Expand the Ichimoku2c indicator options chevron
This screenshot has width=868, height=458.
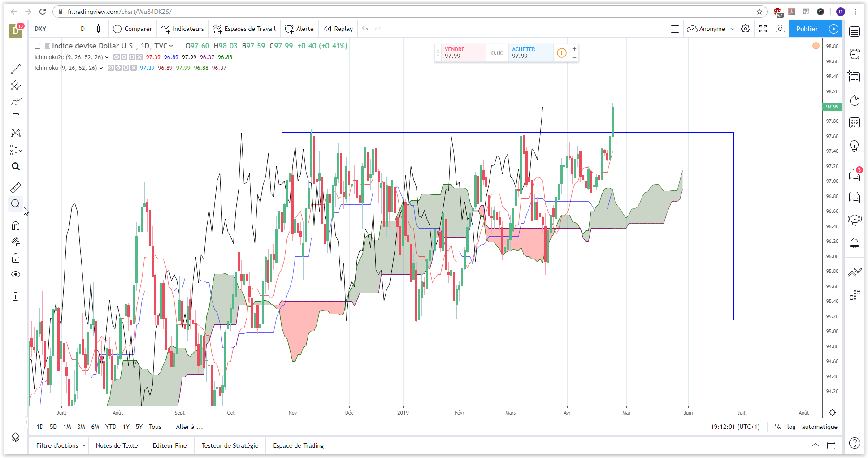pos(107,57)
